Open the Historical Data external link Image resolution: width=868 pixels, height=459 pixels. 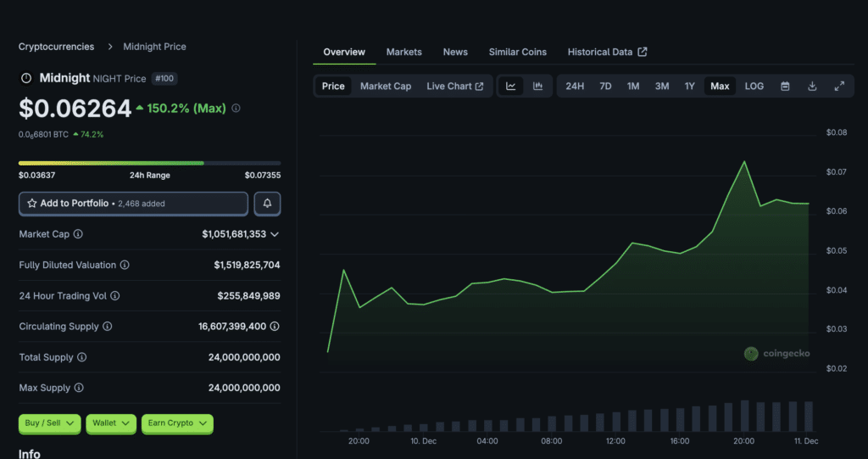click(607, 52)
